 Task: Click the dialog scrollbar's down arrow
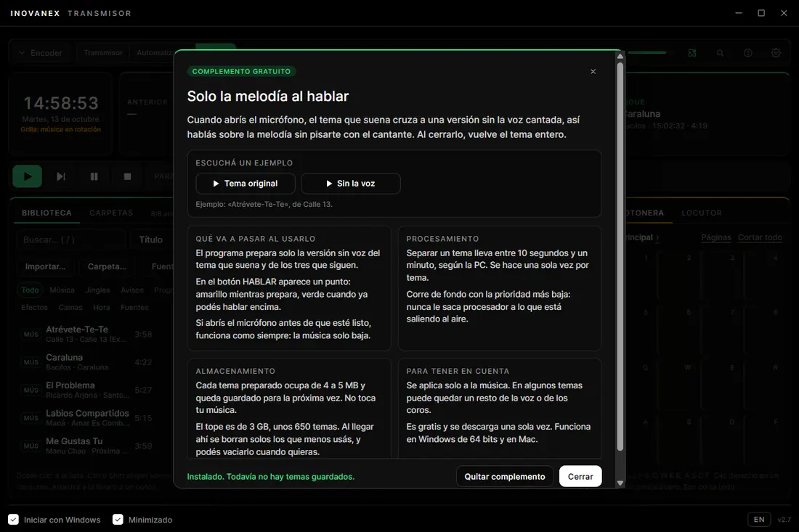pos(620,483)
